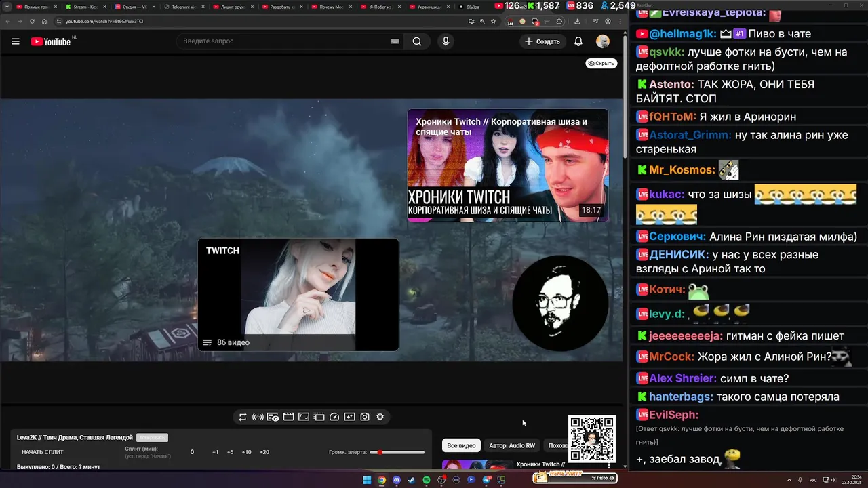The image size is (868, 488).
Task: Click НАЧАТЬ СПЛИТ button
Action: 43,452
